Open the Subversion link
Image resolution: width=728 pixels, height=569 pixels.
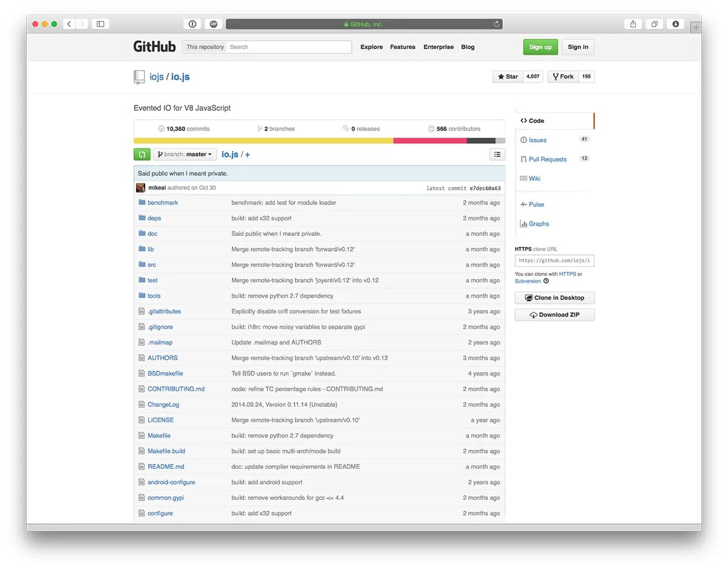click(x=527, y=281)
